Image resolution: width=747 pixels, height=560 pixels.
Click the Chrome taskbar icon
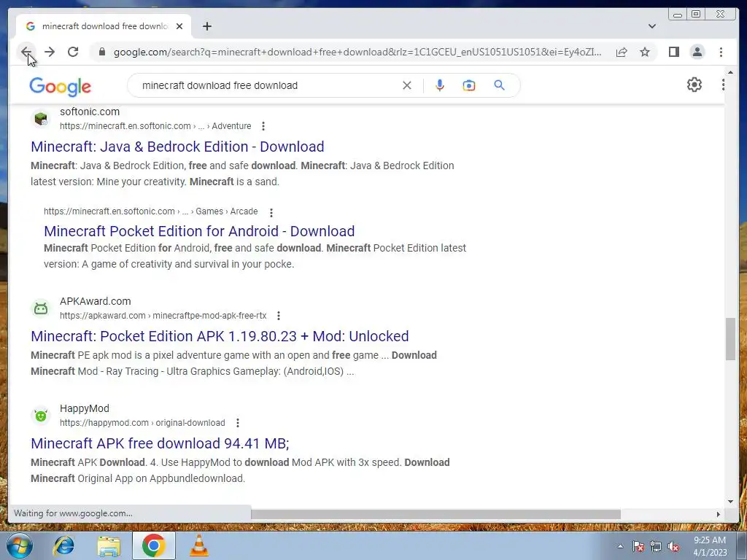pyautogui.click(x=153, y=545)
